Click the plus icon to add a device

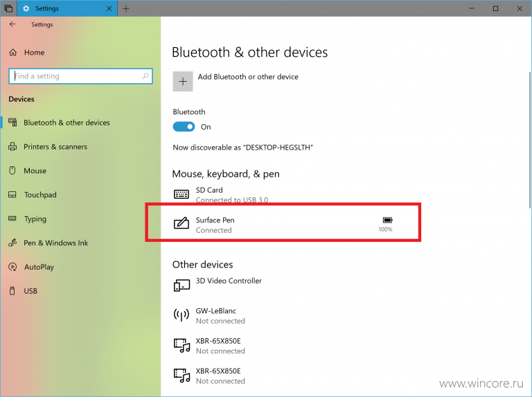pyautogui.click(x=183, y=82)
